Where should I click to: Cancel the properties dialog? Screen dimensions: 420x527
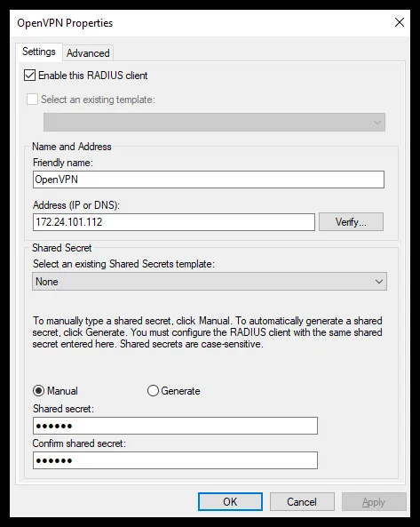click(x=302, y=502)
